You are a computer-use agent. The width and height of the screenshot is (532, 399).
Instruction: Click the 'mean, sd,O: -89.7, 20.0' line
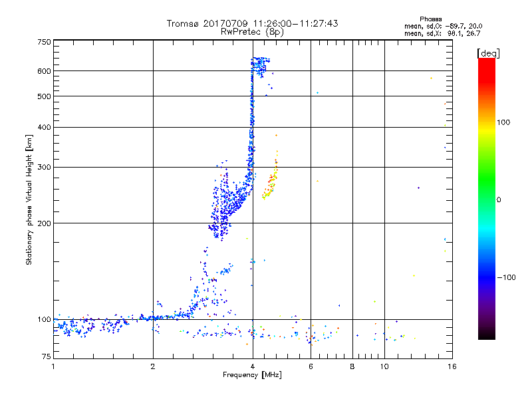point(443,26)
